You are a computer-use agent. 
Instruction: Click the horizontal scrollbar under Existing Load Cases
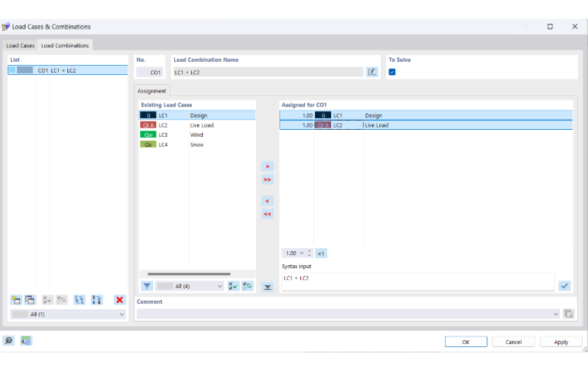[x=189, y=274]
